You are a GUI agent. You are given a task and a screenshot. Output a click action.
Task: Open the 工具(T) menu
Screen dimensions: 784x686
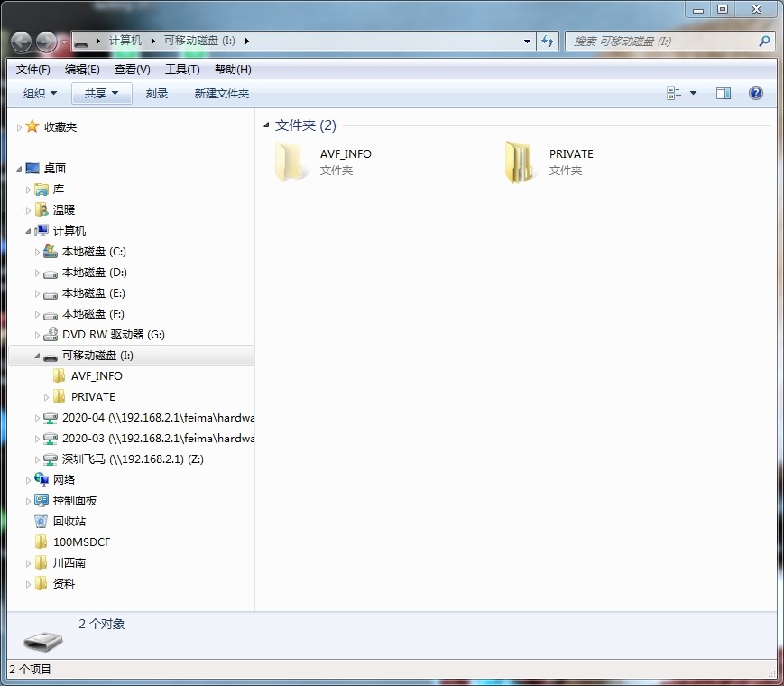182,69
